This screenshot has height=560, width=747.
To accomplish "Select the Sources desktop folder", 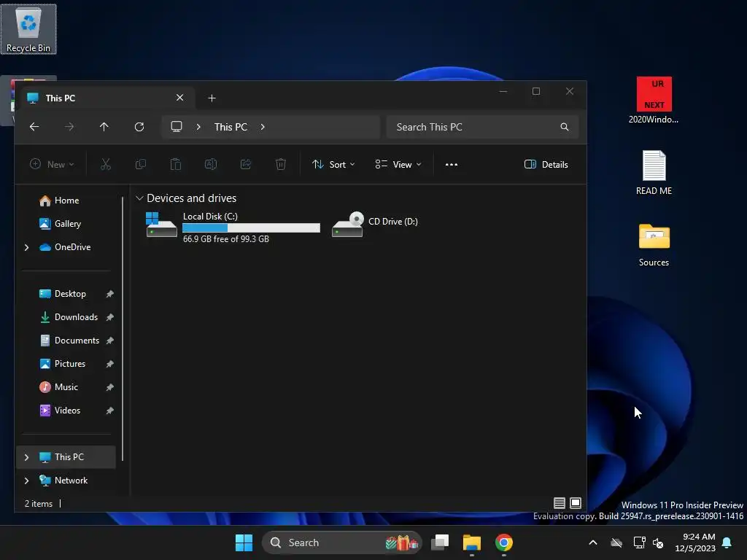I will [x=654, y=245].
